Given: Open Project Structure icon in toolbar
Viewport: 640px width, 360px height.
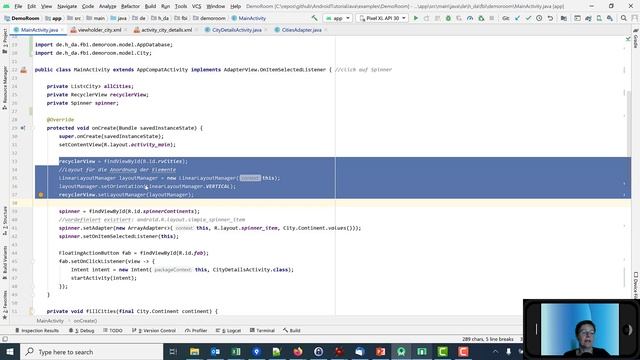Looking at the screenshot, I should (x=564, y=18).
